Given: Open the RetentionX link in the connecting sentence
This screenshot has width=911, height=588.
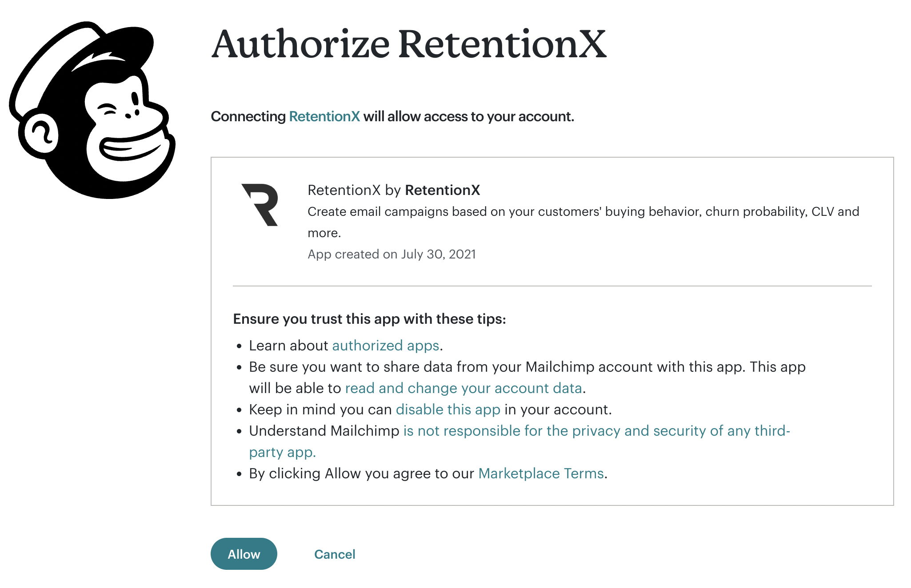Looking at the screenshot, I should pos(324,116).
